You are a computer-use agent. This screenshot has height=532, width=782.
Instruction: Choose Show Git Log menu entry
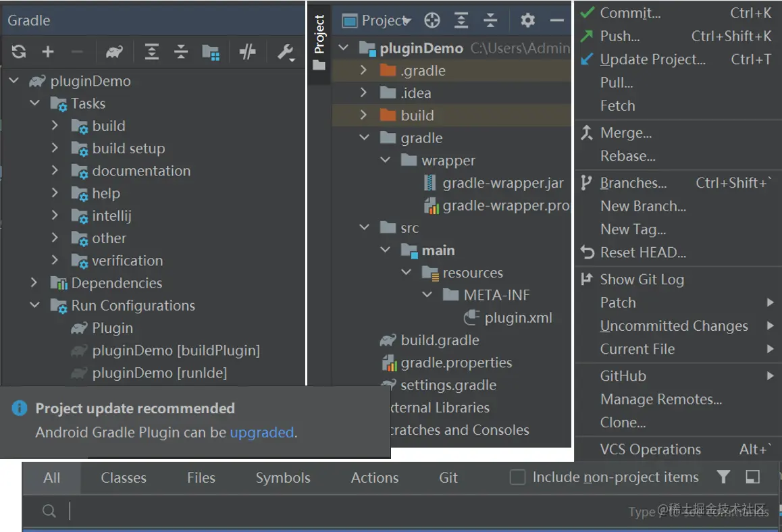[677, 280]
